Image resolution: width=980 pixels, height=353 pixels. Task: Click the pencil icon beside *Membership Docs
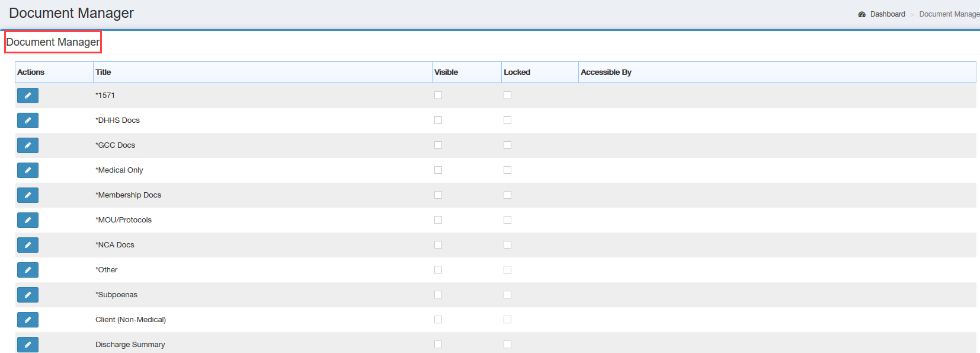point(28,195)
